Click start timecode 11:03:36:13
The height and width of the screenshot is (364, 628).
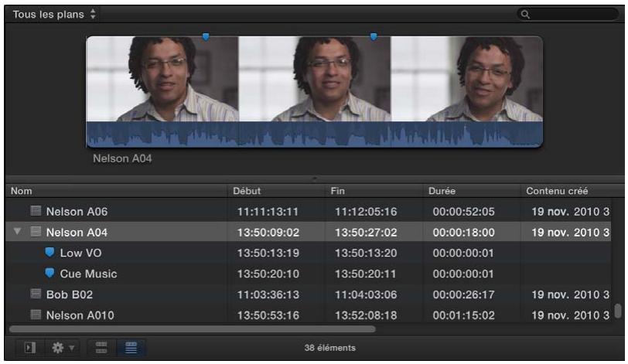pyautogui.click(x=268, y=294)
